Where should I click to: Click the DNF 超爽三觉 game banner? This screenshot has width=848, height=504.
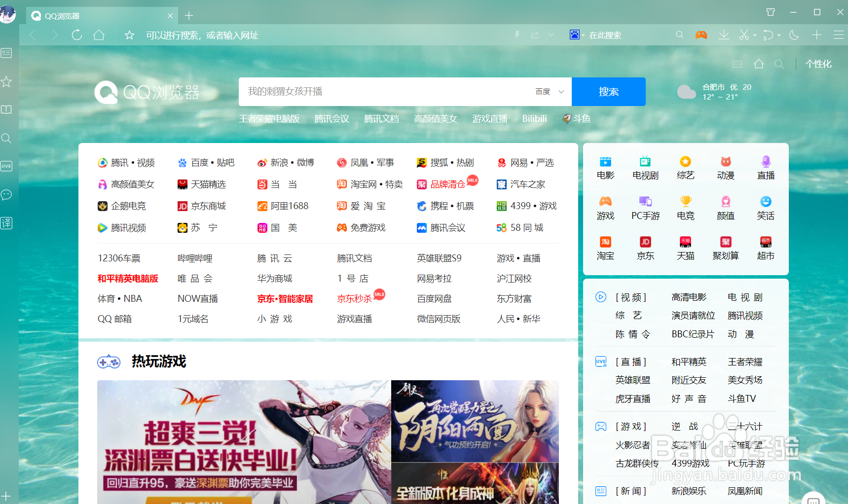click(244, 442)
